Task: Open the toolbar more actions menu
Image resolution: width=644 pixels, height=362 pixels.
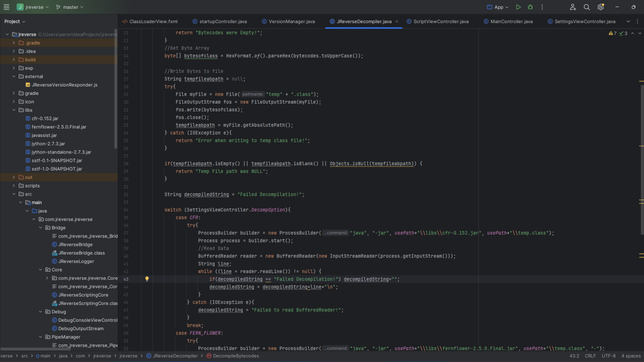Action: coord(542,7)
